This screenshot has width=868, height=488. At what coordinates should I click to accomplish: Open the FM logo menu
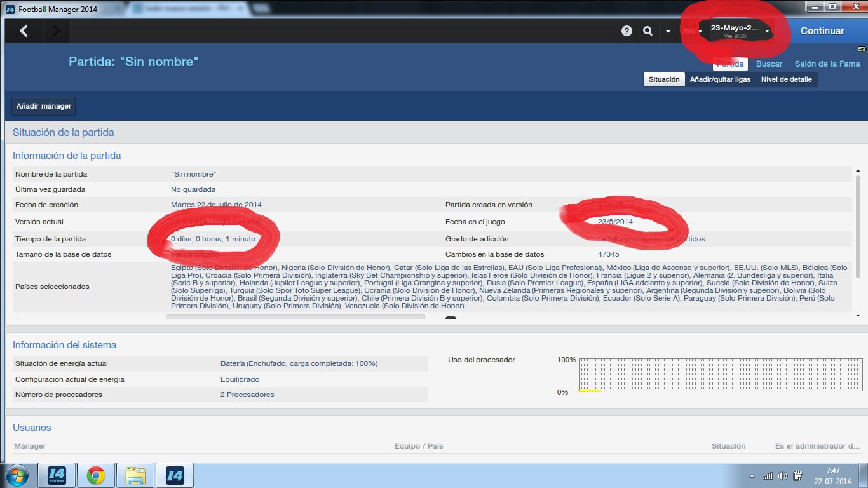(689, 30)
